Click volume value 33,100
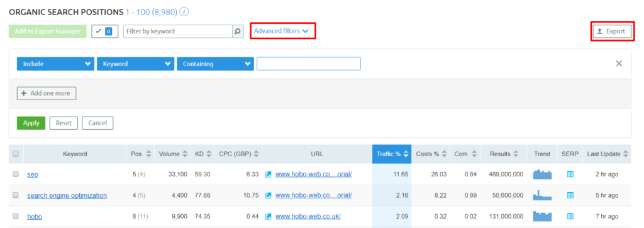644x228 pixels. pyautogui.click(x=177, y=174)
